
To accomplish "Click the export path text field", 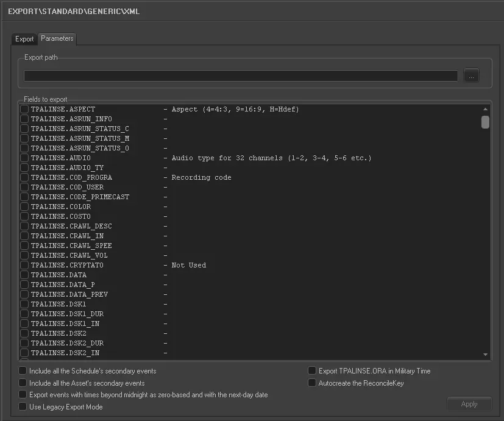I will [x=241, y=76].
